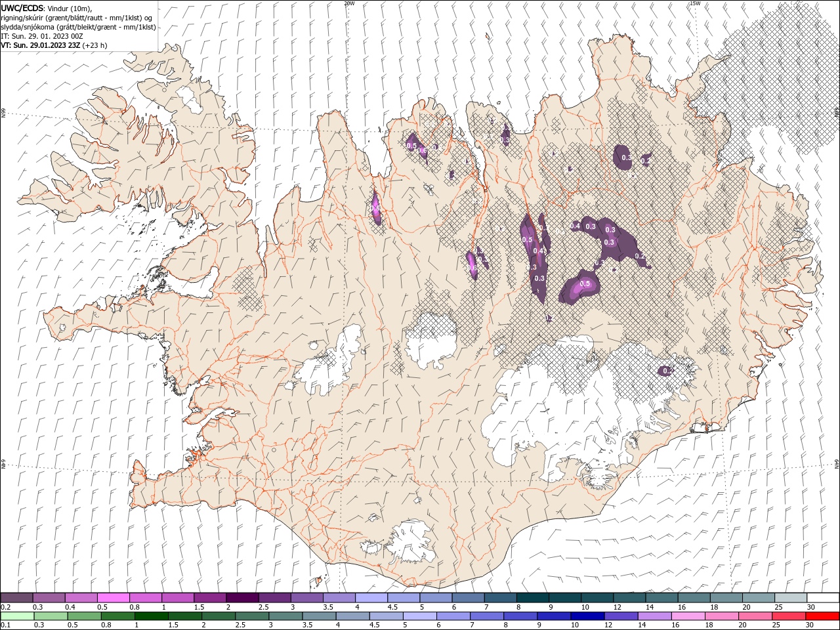Choose the slate blue 6 swatch, upper legend row
Screen dimensions: 840x630
(x=468, y=597)
